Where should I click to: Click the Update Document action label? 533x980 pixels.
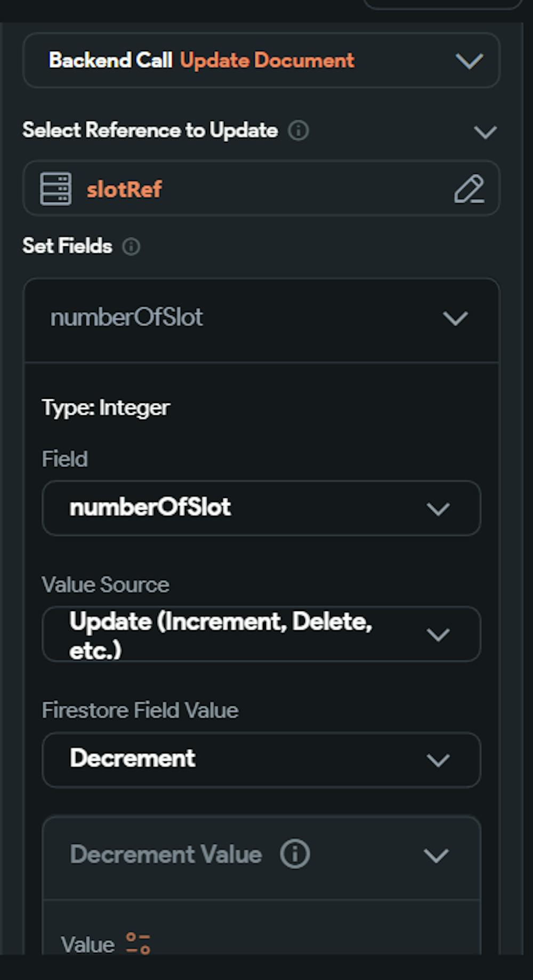point(266,60)
